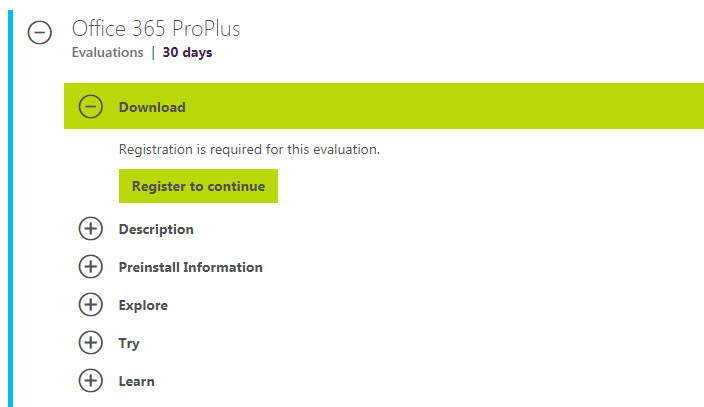The image size is (704, 407).
Task: Click the plus icon next to Try
Action: click(91, 343)
